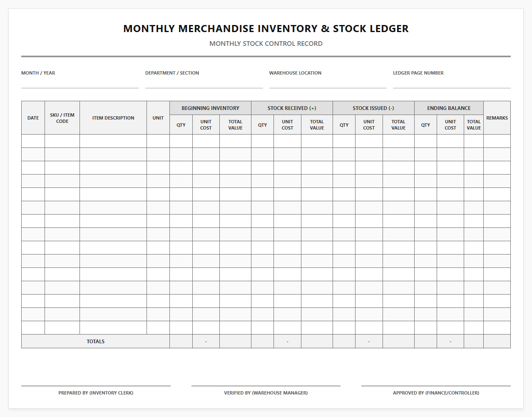Screen dimensions: 532x417
Task: Click the Totals dash under Stock Received unit cost
Action: tap(288, 342)
